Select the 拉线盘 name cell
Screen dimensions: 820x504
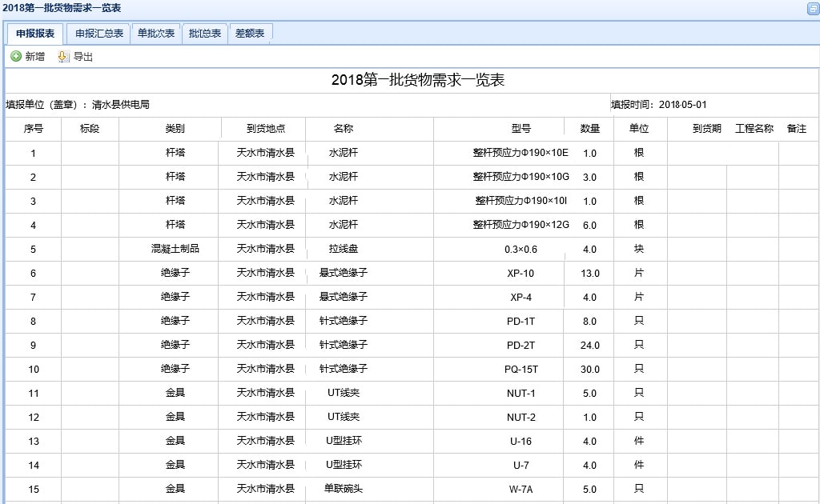pos(343,249)
